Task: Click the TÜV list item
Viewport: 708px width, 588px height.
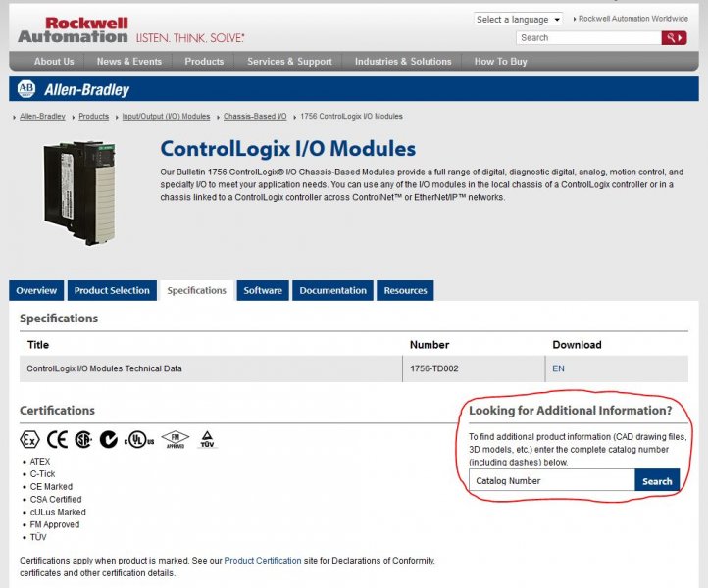Action: pyautogui.click(x=38, y=537)
